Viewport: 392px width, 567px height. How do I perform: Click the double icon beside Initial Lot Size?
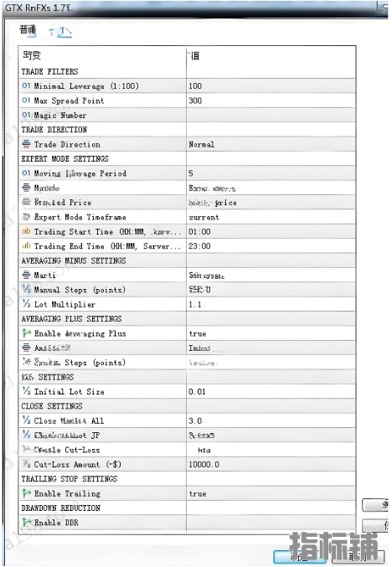point(26,391)
